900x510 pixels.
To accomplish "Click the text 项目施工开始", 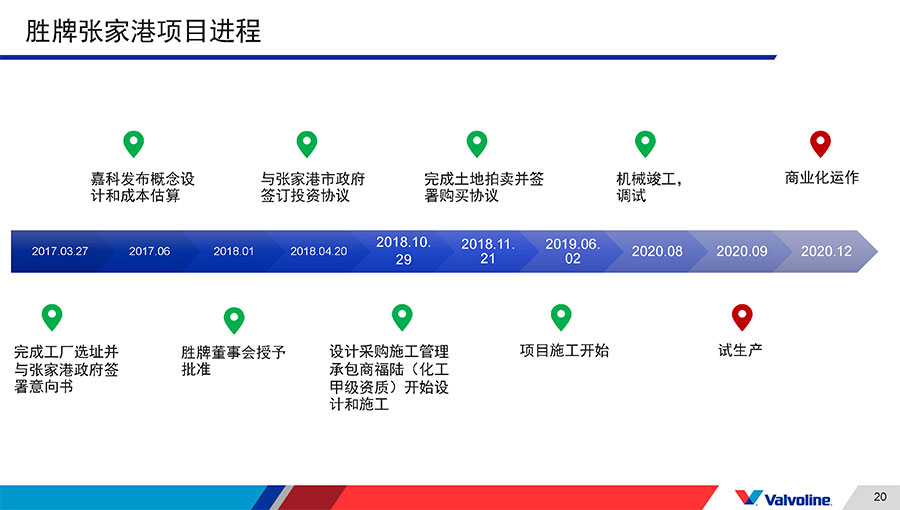I will click(564, 351).
